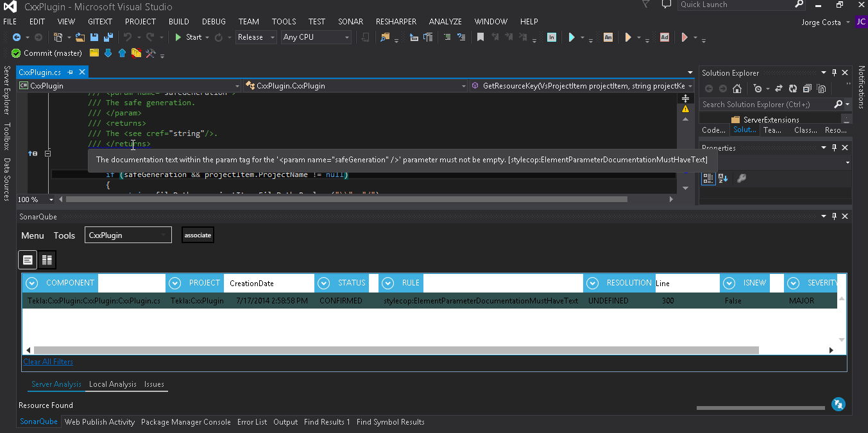Open the SONAR menu
The image size is (868, 433).
(350, 21)
